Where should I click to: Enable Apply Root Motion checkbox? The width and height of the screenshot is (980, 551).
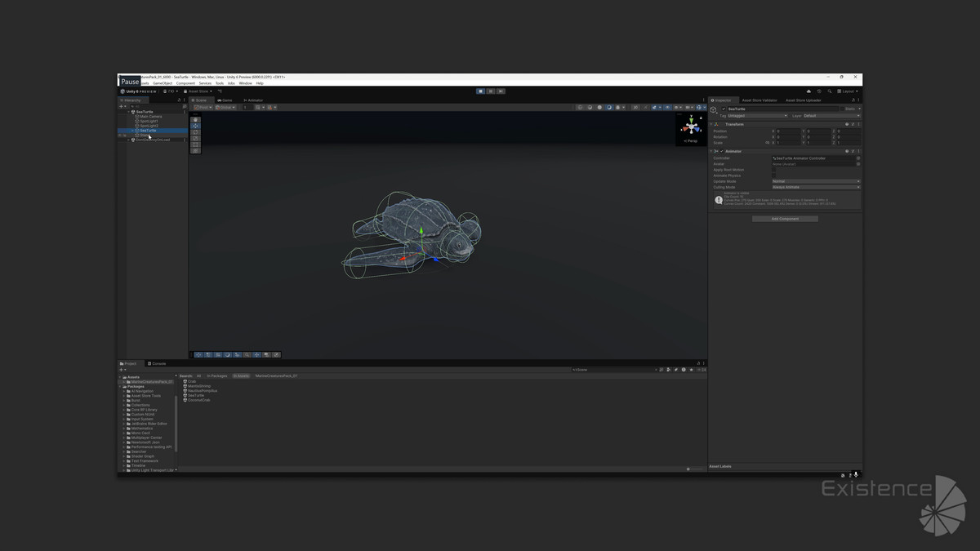[x=775, y=170]
